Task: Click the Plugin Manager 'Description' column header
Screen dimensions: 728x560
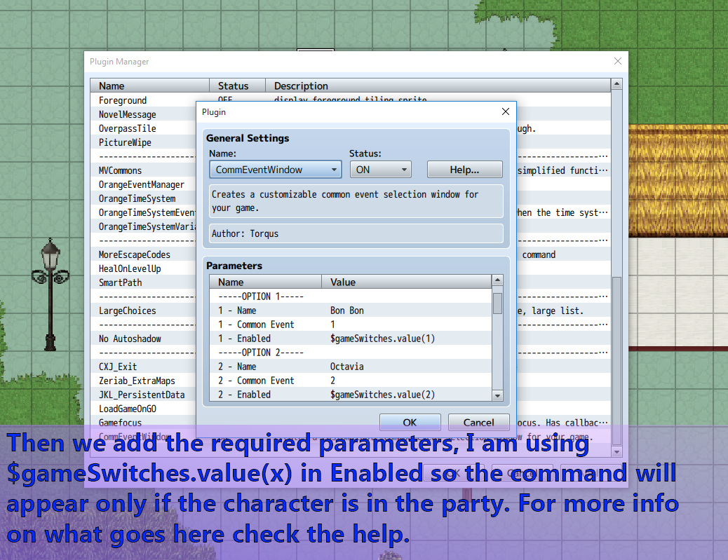Action: point(438,86)
